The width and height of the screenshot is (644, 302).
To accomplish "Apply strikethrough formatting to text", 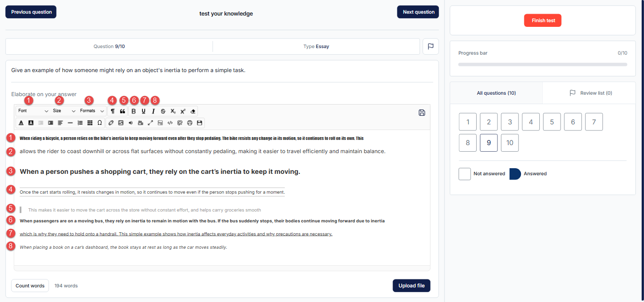I will 163,111.
